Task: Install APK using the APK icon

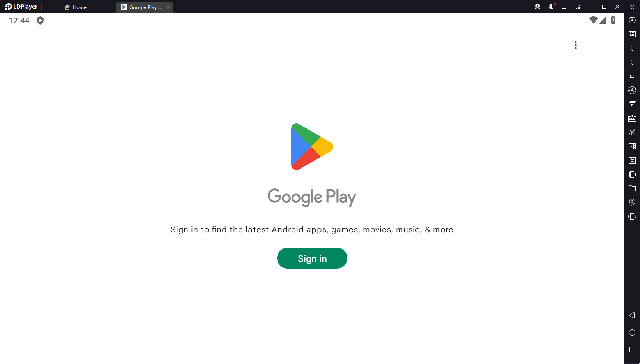Action: (632, 118)
